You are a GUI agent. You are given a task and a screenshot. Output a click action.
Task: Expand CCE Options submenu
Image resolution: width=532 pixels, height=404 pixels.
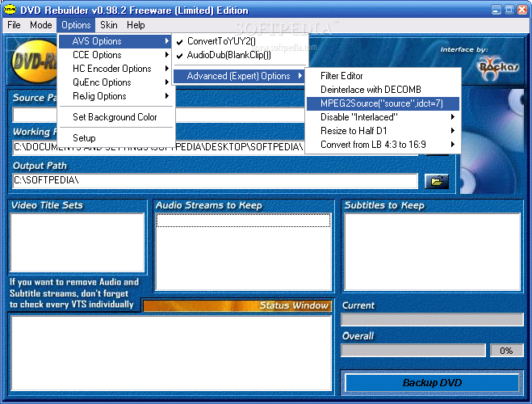(x=115, y=55)
